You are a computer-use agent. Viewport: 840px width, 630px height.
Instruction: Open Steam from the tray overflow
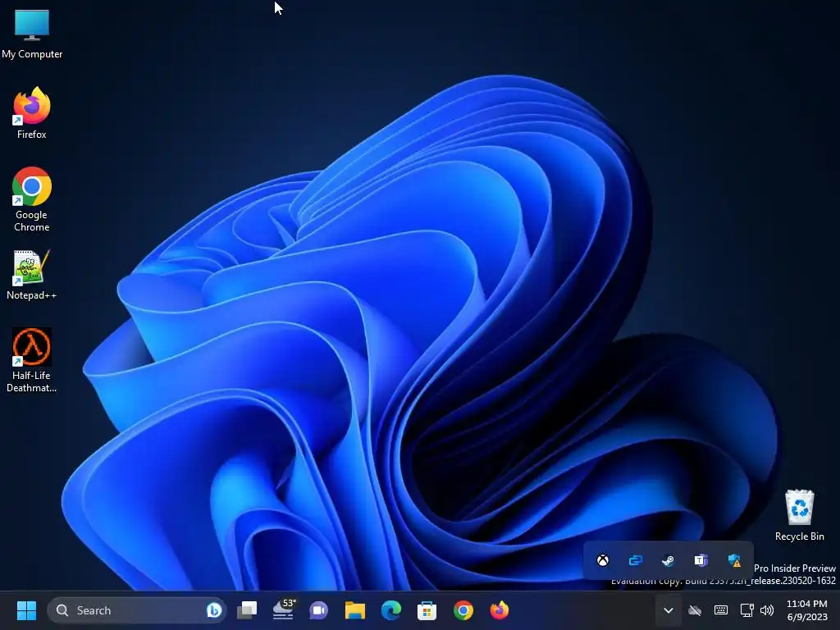pyautogui.click(x=668, y=560)
